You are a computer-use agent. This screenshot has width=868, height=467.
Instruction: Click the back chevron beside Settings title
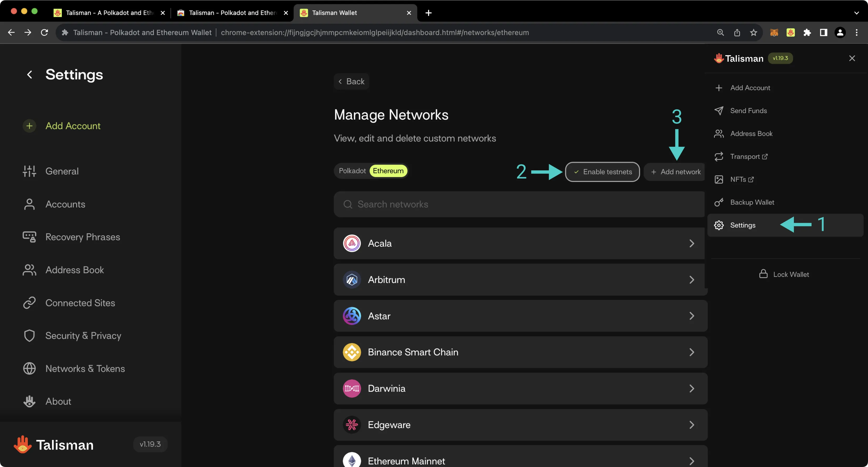tap(29, 74)
